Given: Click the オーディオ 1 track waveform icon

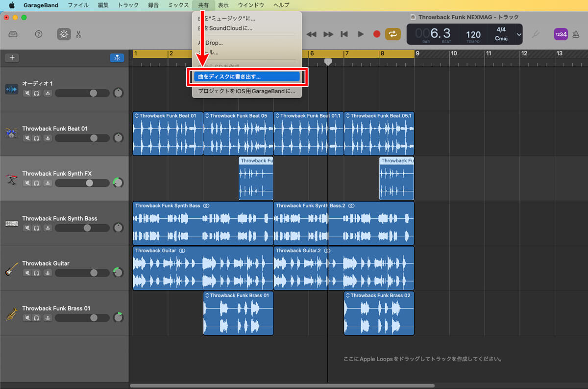Looking at the screenshot, I should (x=12, y=89).
